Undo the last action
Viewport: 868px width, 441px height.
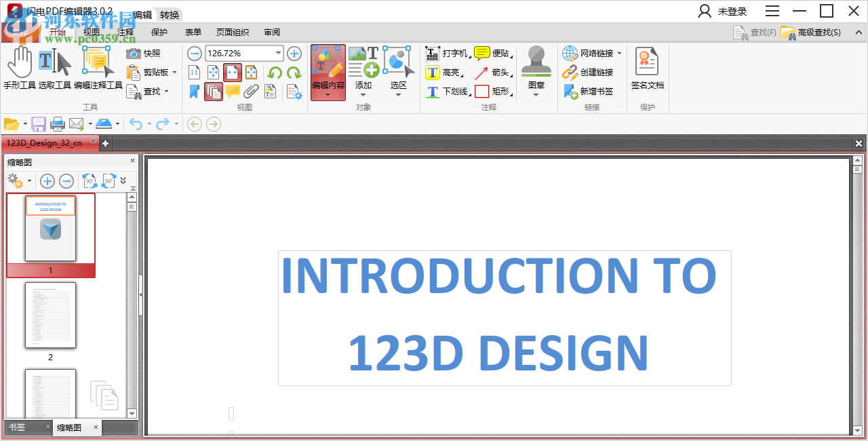coord(136,124)
